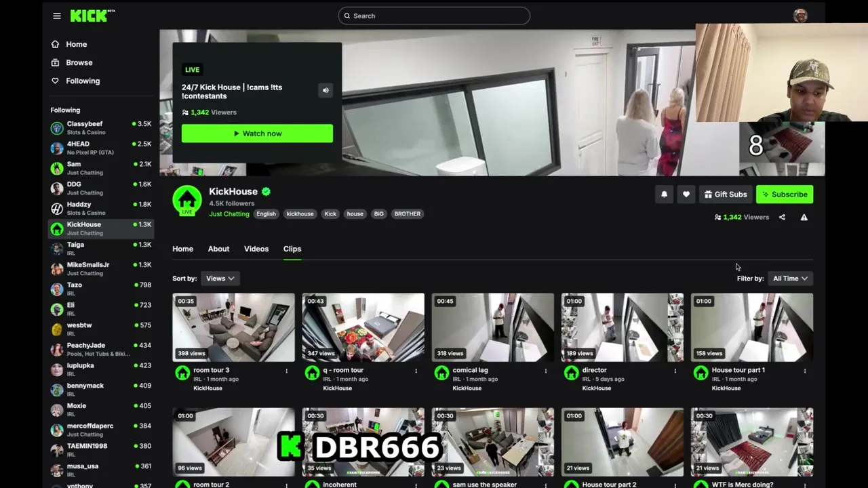This screenshot has height=488, width=868.
Task: Click Sam avatar in Following list
Action: coord(57,168)
